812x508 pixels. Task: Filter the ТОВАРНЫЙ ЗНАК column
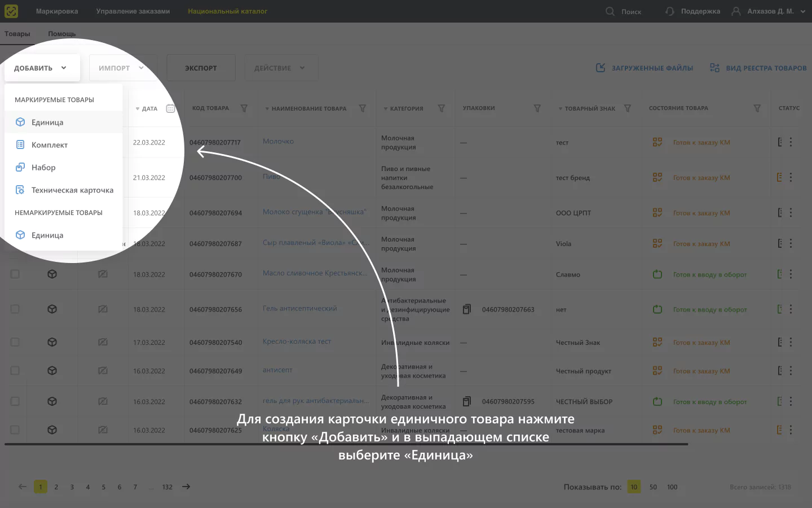tap(628, 108)
